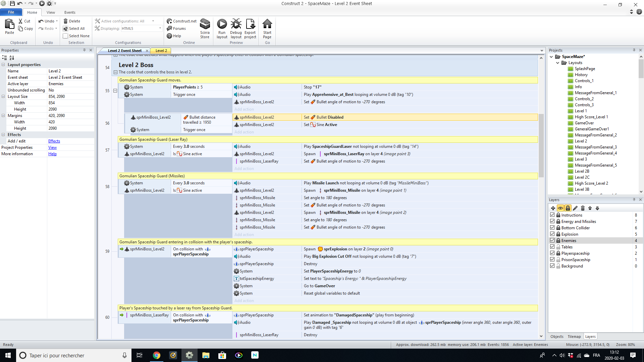Click the Add layer plus icon
Viewport: 644px width, 362px height.
[x=553, y=208]
